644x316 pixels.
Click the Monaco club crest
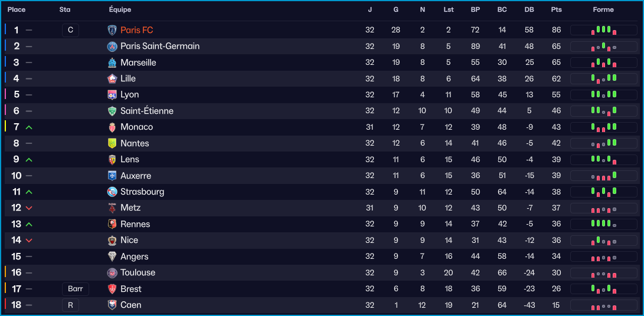(x=112, y=127)
